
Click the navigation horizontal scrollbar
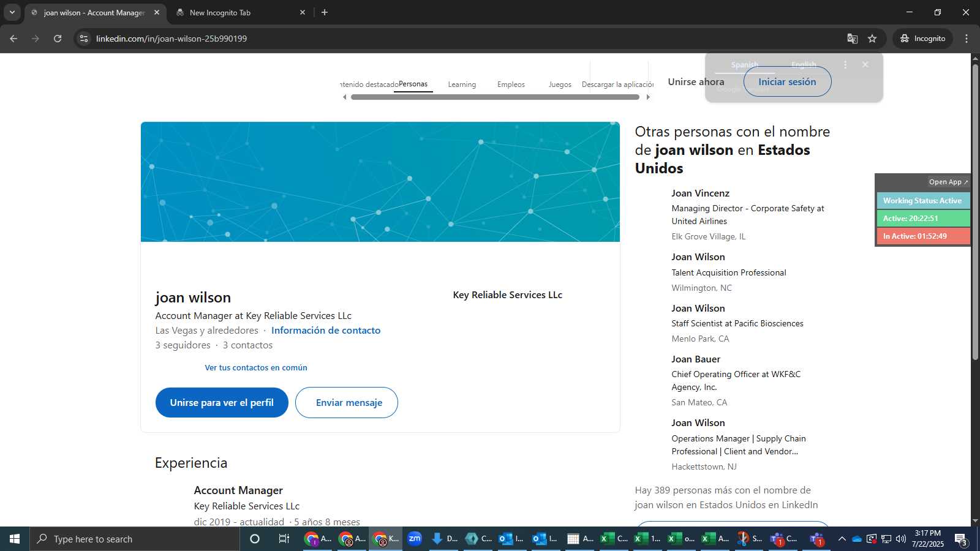495,97
